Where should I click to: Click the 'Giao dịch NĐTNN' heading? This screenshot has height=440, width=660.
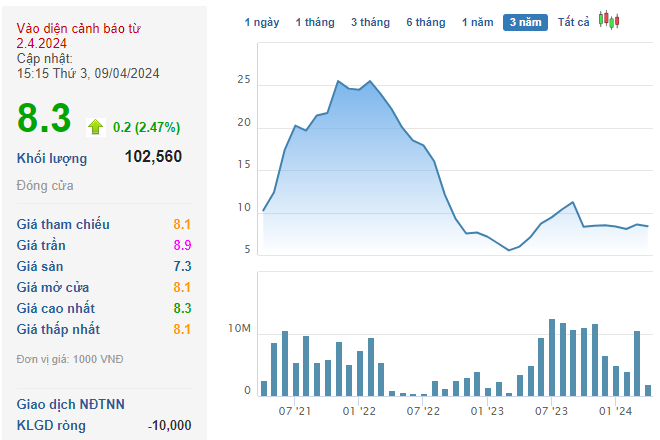click(71, 404)
